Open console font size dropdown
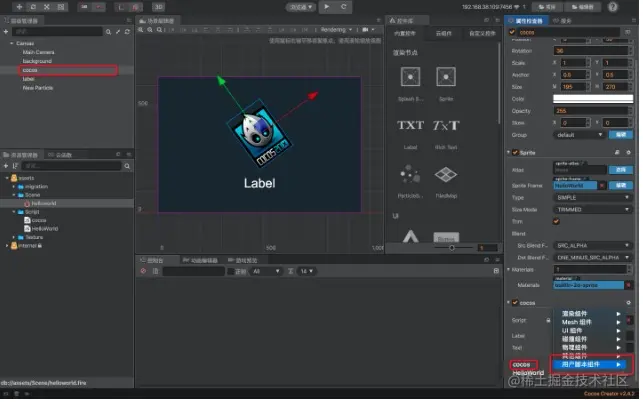The width and height of the screenshot is (643, 402). tap(307, 272)
